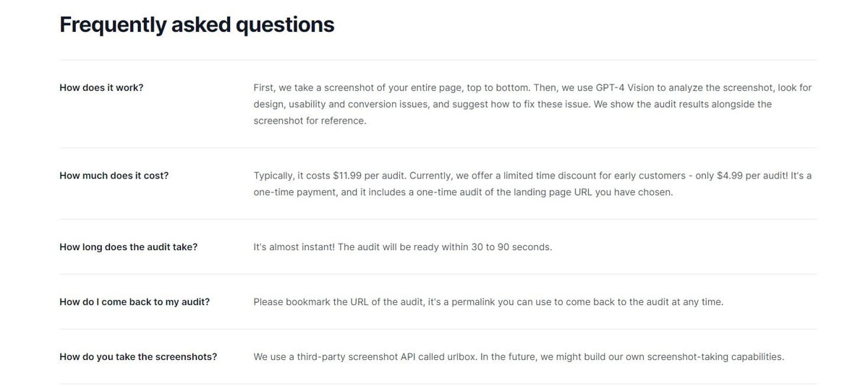Click 'screenshot for reference.' at the first answer's end

click(310, 121)
